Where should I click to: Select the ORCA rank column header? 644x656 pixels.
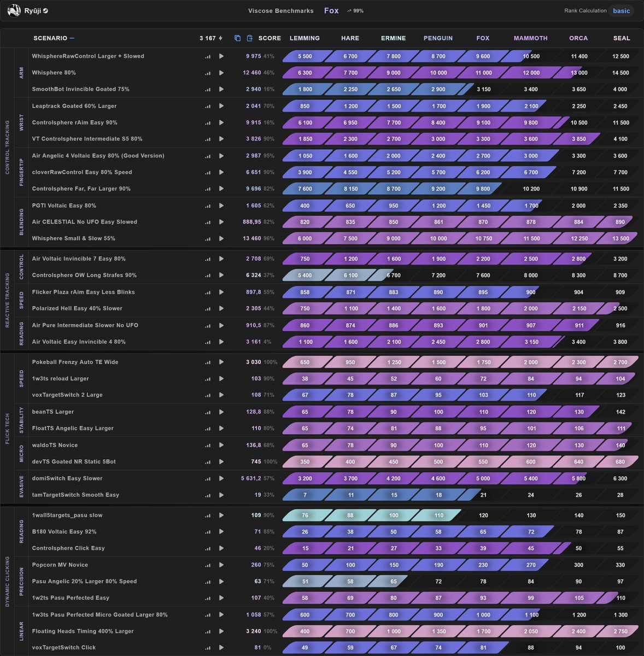(578, 38)
